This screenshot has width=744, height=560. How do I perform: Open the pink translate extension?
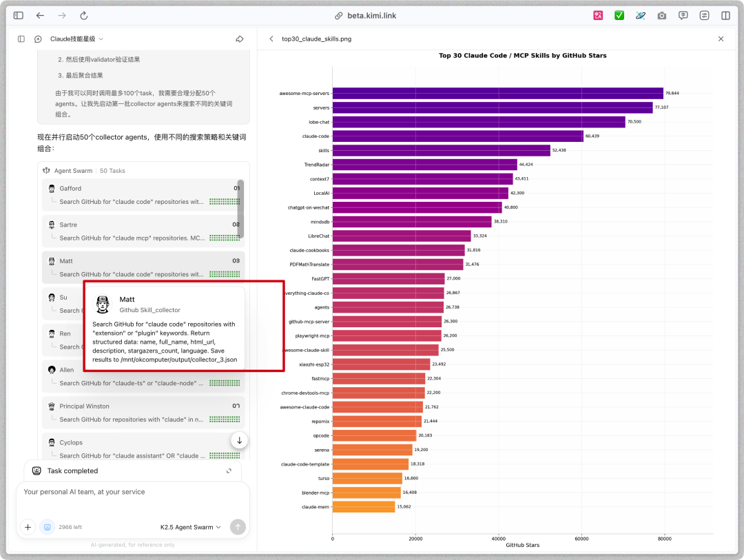tap(598, 15)
